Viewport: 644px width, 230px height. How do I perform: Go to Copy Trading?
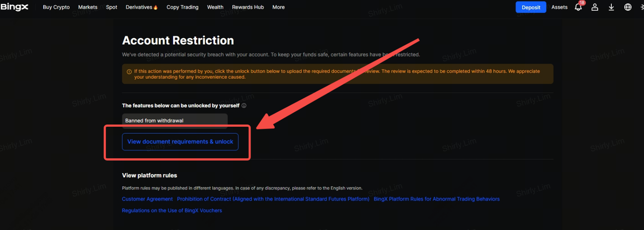point(182,8)
